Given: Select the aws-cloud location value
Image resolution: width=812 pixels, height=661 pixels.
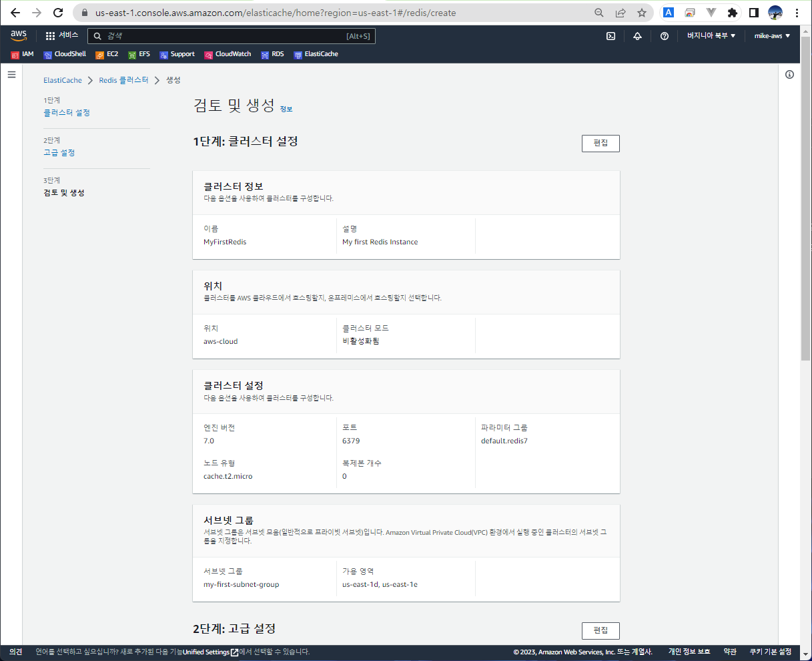Looking at the screenshot, I should tap(221, 342).
